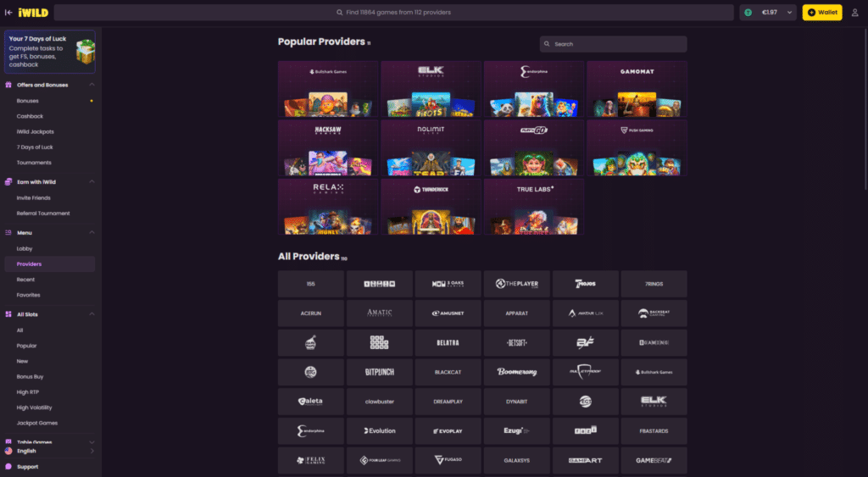Open the English language selector arrow
This screenshot has width=868, height=477.
click(x=92, y=451)
